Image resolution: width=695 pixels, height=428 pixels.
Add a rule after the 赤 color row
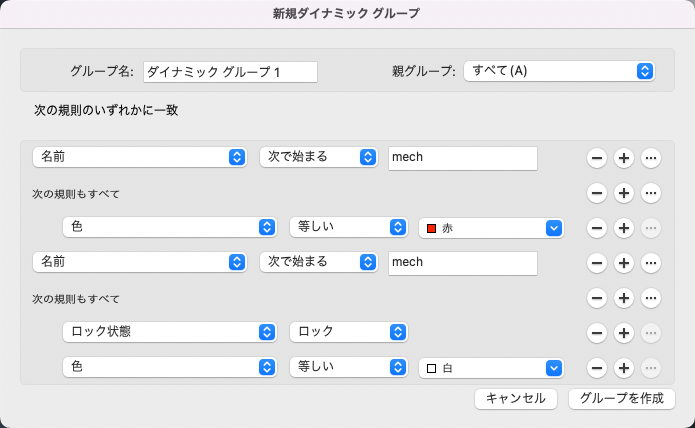[623, 228]
